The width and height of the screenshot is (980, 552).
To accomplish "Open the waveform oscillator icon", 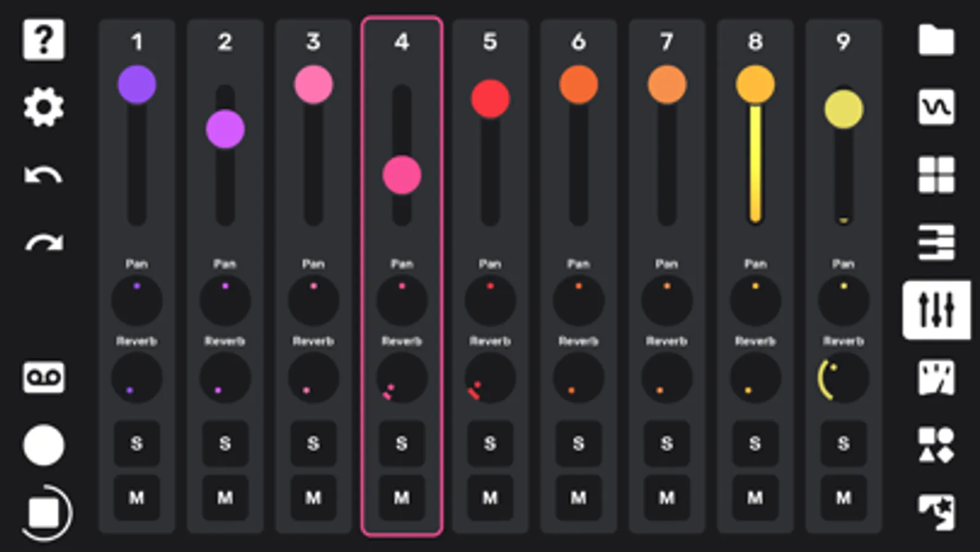I will 936,107.
